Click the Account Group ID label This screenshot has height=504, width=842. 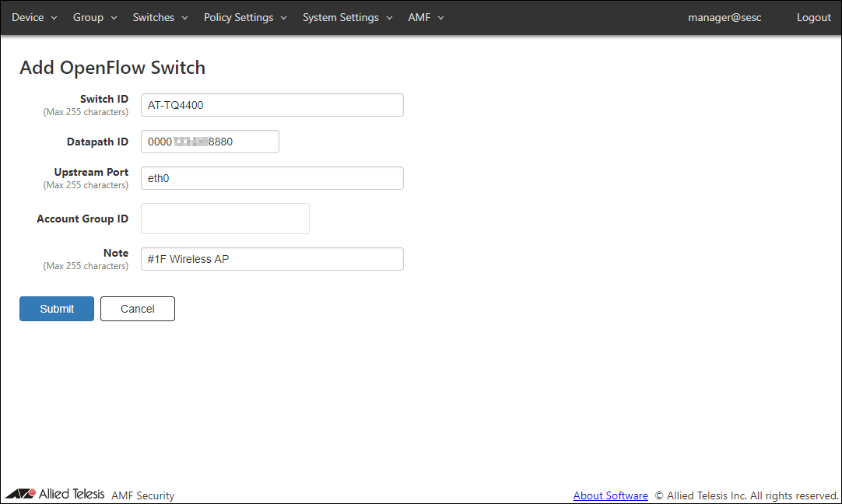pyautogui.click(x=82, y=219)
